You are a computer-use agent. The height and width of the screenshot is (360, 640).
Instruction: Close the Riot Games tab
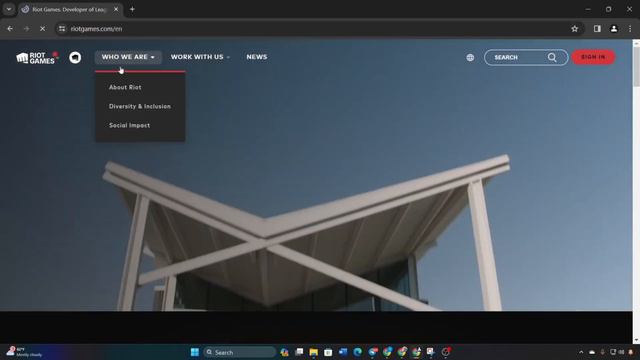point(116,9)
